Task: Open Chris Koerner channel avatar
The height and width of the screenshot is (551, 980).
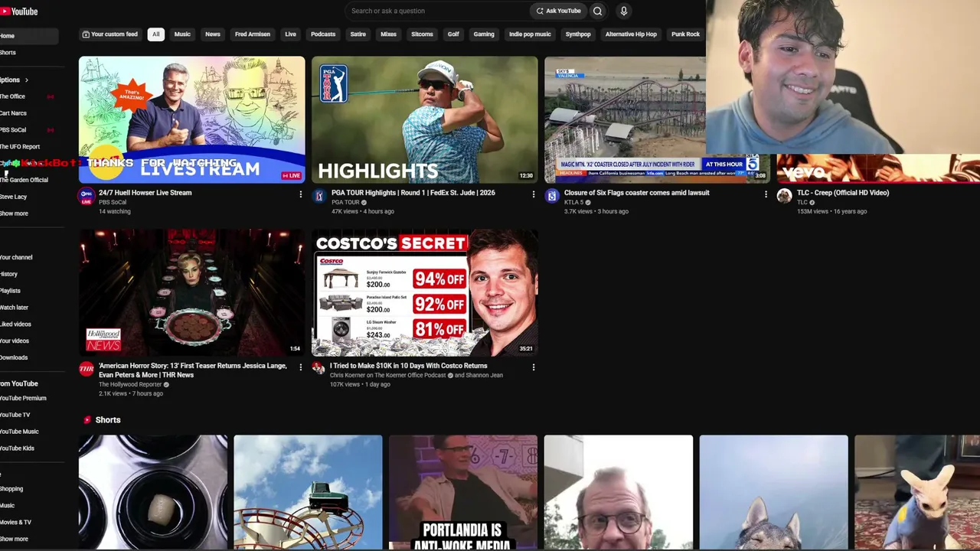Action: tap(319, 369)
